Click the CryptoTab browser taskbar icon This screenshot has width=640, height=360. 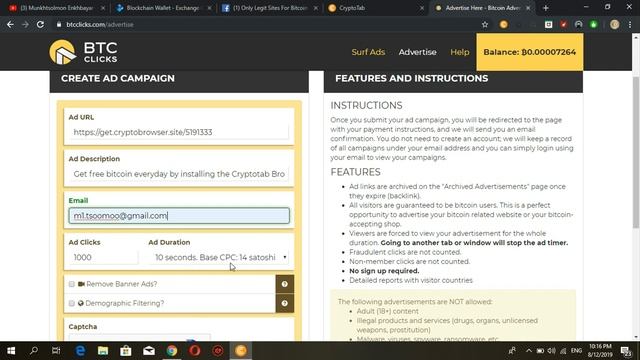click(241, 351)
